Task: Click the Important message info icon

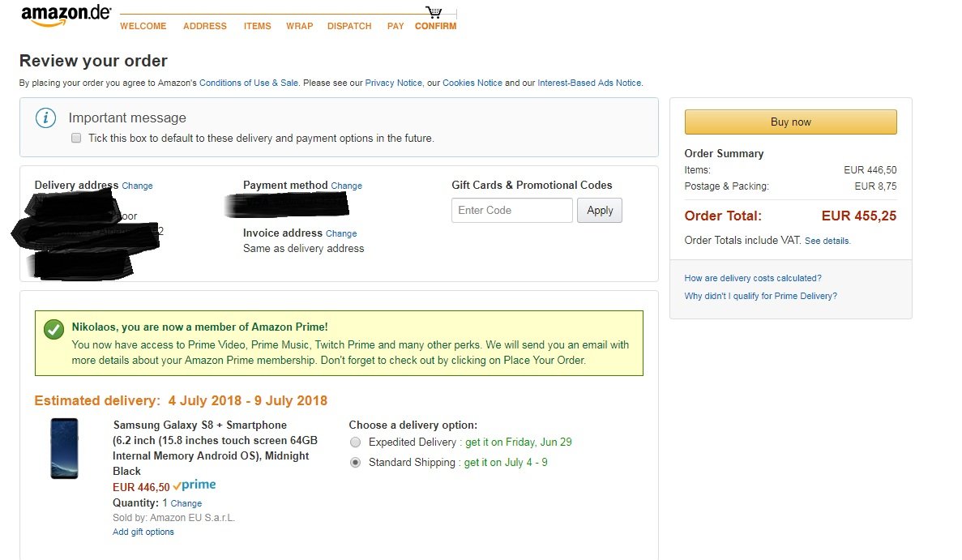Action: point(46,118)
